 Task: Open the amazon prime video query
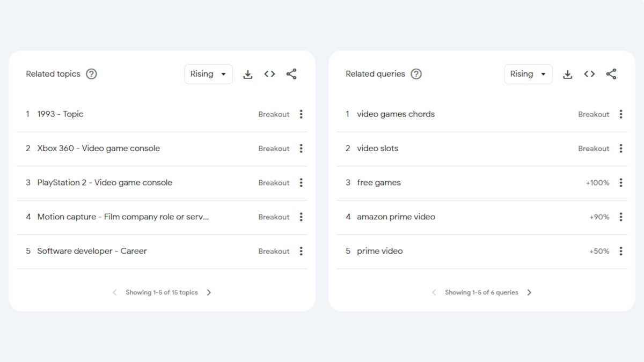pos(396,217)
